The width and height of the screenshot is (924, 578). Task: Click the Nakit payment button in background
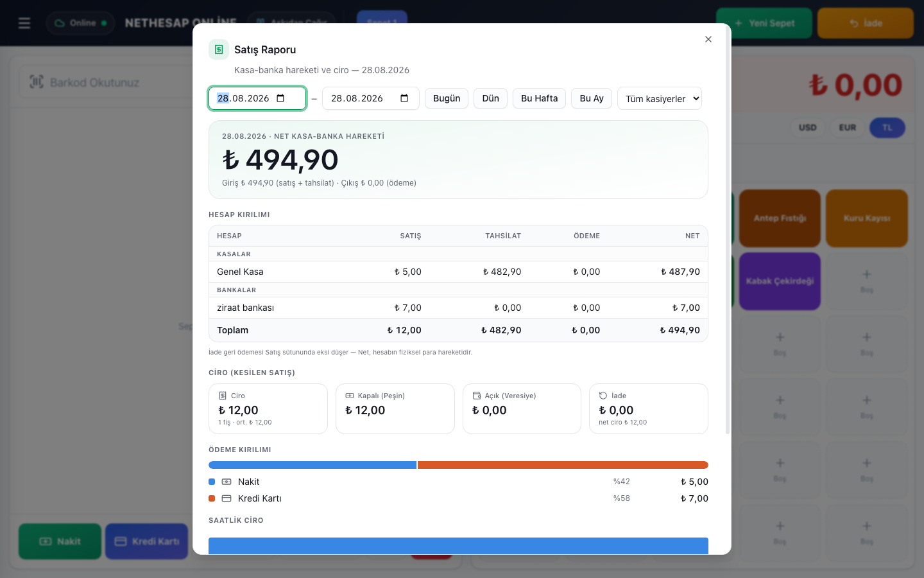click(x=60, y=541)
